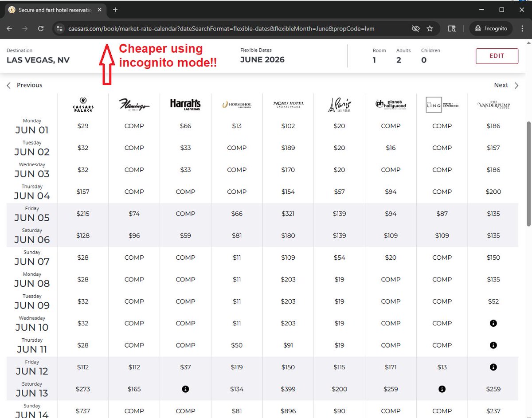Select Flamingo $96 on Jun 06
This screenshot has height=418, width=532.
coord(134,235)
